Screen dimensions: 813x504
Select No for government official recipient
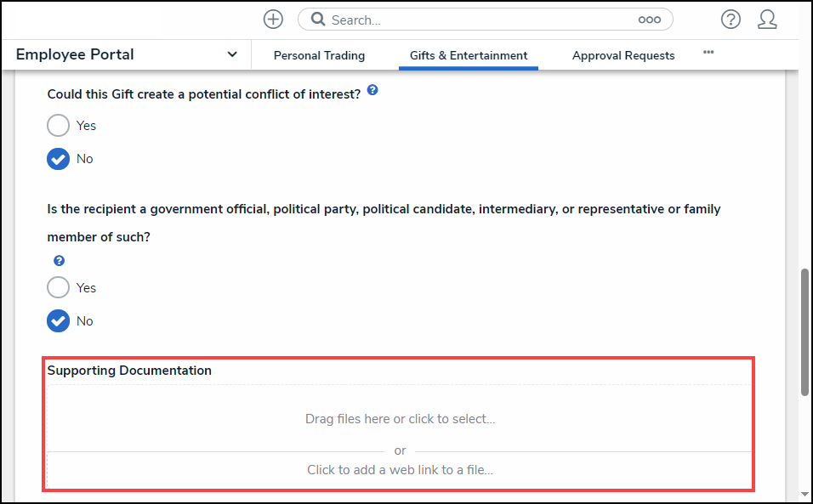tap(59, 321)
